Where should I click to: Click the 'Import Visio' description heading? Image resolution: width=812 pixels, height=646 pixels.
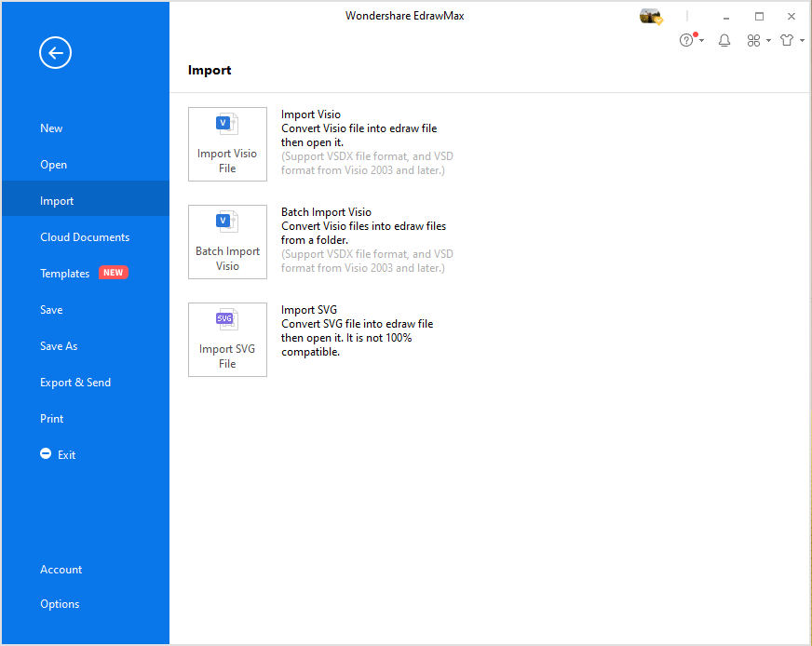311,114
